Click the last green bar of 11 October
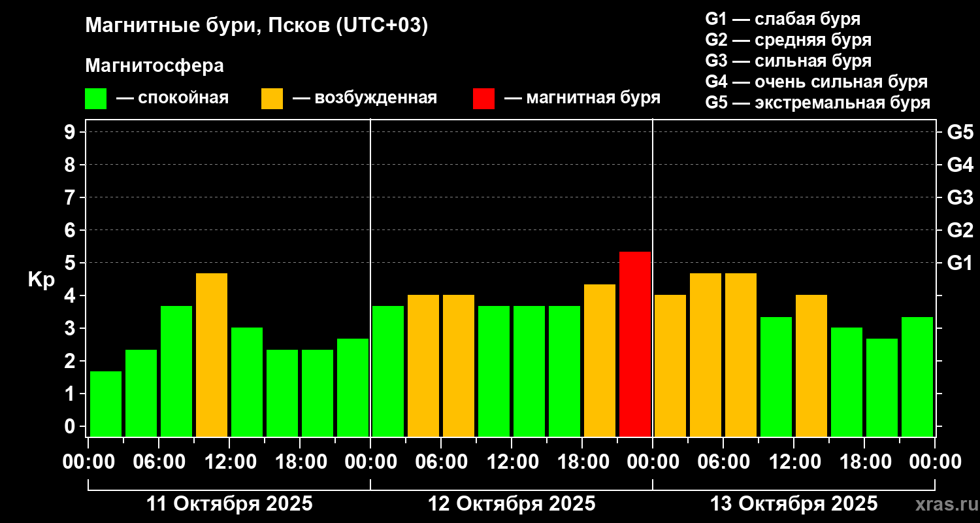The height and width of the screenshot is (523, 980). point(353,388)
